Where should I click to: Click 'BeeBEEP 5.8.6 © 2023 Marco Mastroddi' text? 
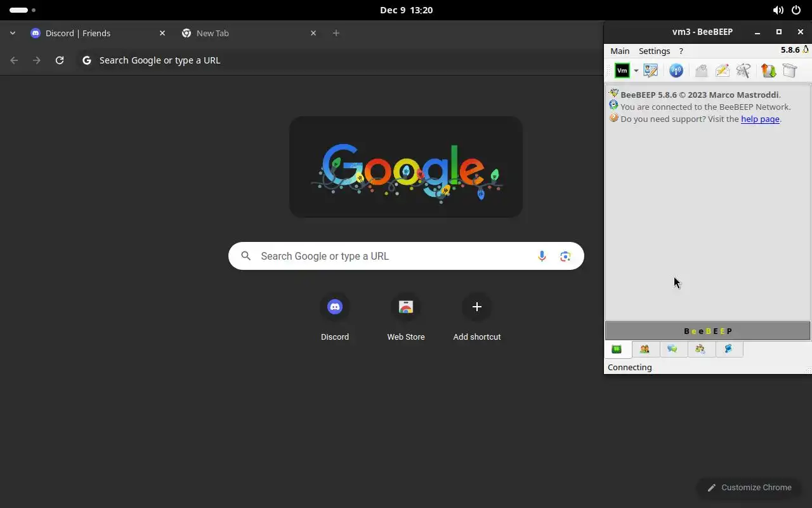tap(700, 95)
